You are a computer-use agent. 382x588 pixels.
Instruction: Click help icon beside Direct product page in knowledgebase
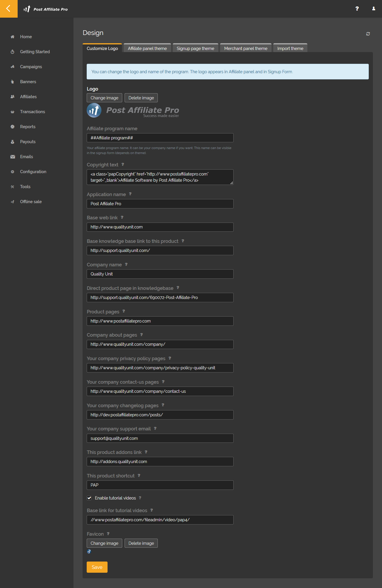click(x=178, y=288)
